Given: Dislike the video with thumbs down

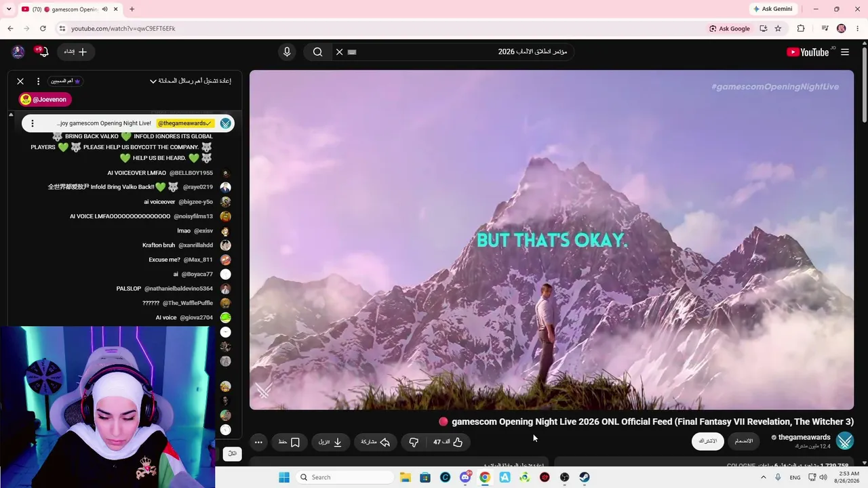Looking at the screenshot, I should pyautogui.click(x=414, y=442).
